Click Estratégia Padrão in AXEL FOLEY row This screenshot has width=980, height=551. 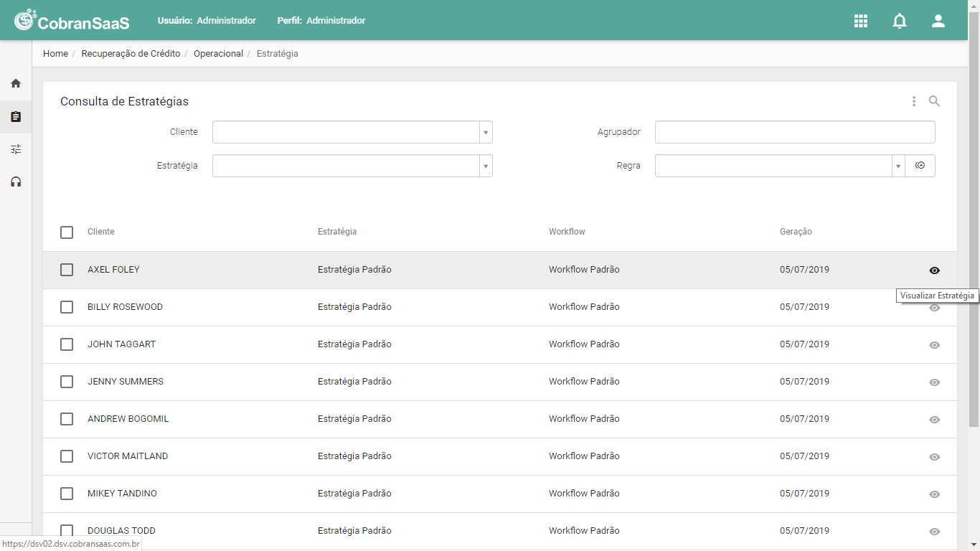tap(354, 270)
